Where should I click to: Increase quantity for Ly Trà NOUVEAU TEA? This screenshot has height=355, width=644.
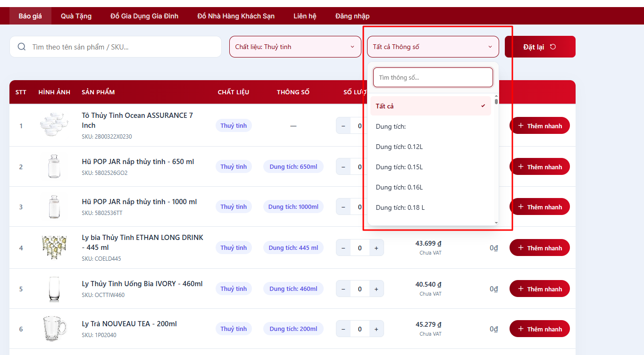[x=376, y=329]
